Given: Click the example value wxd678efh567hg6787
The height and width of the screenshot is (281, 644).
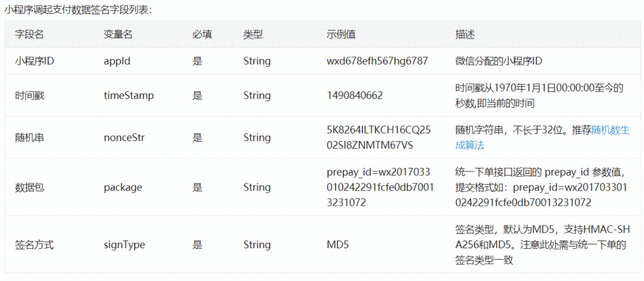Looking at the screenshot, I should [x=377, y=61].
